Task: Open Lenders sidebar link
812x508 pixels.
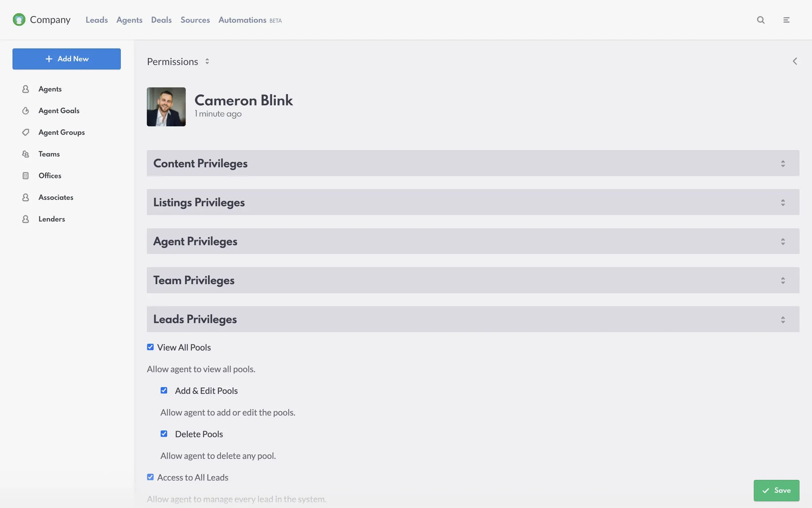Action: (x=52, y=219)
